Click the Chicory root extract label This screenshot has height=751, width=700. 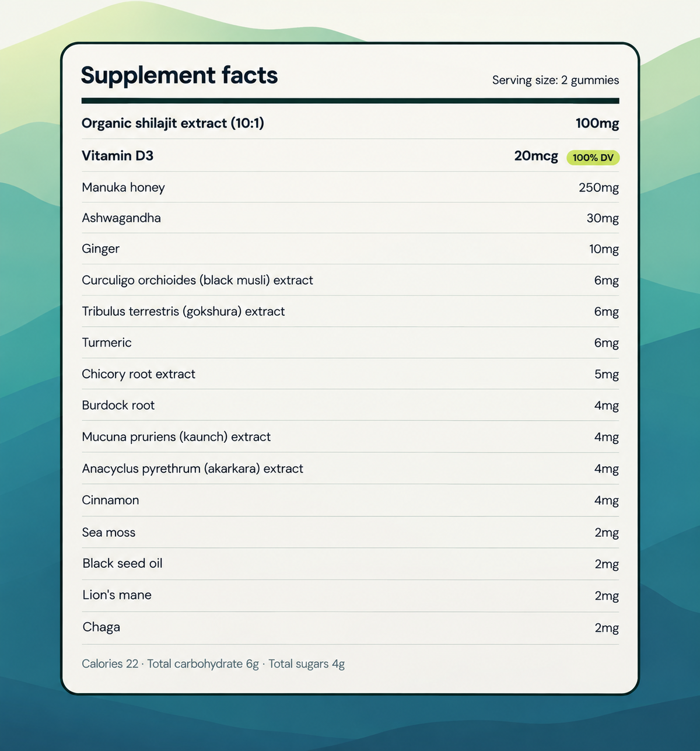tap(138, 374)
